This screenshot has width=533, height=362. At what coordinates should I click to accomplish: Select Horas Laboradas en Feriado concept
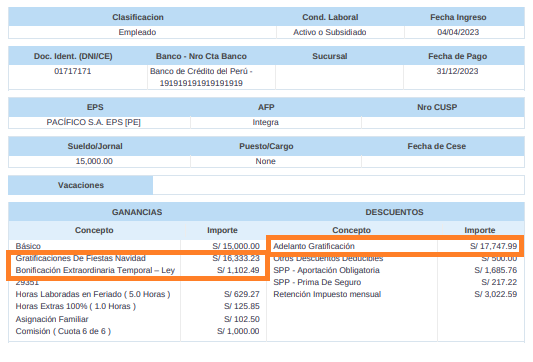coord(93,294)
